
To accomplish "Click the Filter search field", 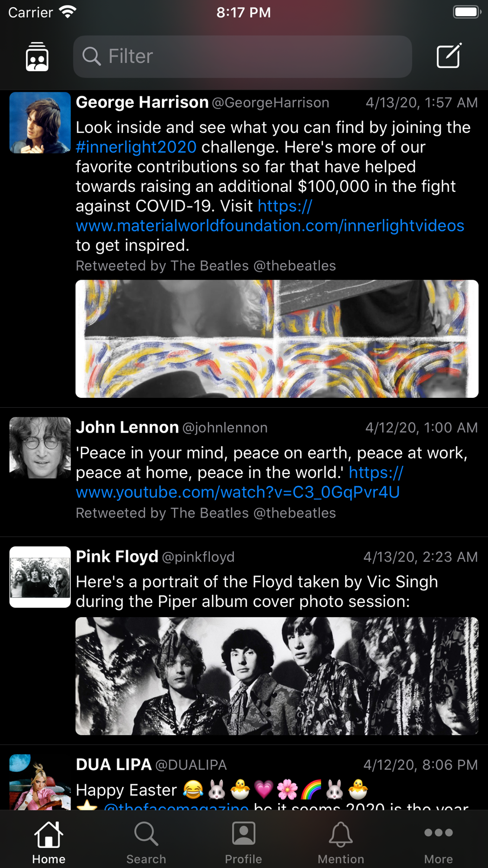I will pyautogui.click(x=243, y=57).
